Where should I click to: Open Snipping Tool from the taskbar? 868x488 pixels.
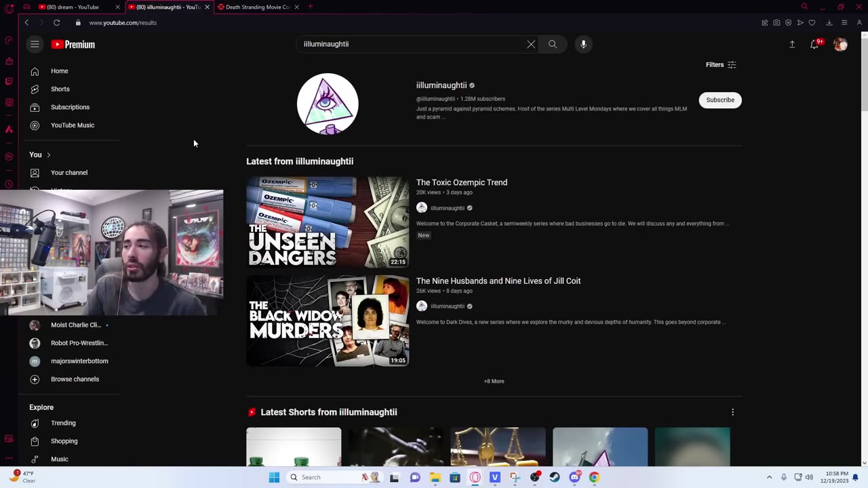515,477
